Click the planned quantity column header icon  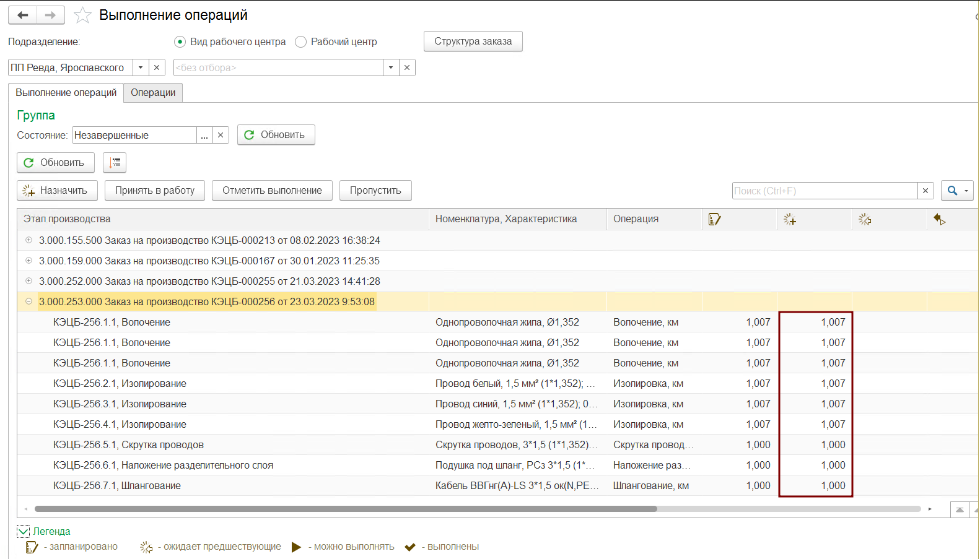[714, 219]
